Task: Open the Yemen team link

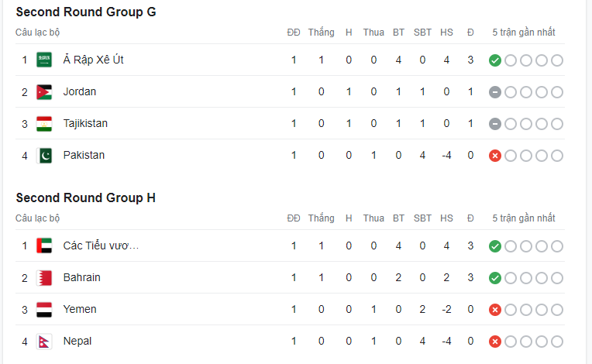Action: click(80, 309)
